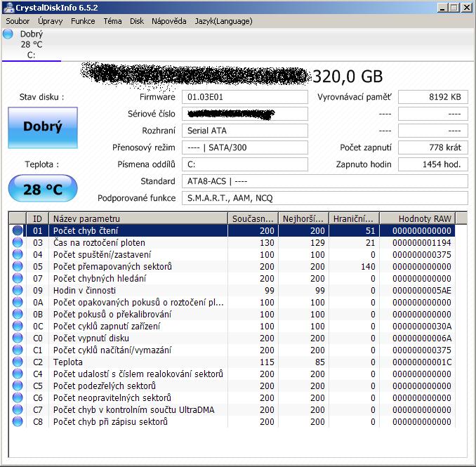The height and width of the screenshot is (467, 476).
Task: Sort by the ID column header
Action: (38, 218)
